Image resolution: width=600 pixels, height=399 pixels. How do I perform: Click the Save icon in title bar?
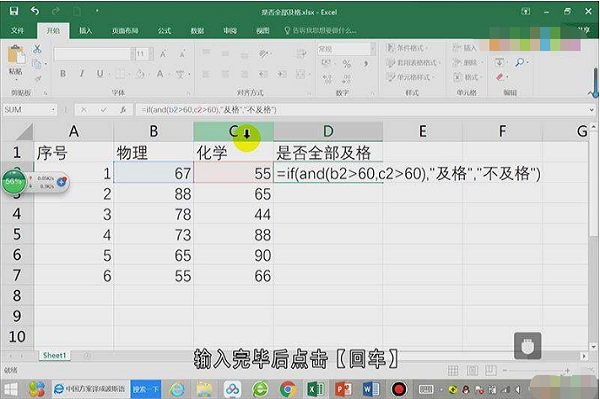(14, 11)
